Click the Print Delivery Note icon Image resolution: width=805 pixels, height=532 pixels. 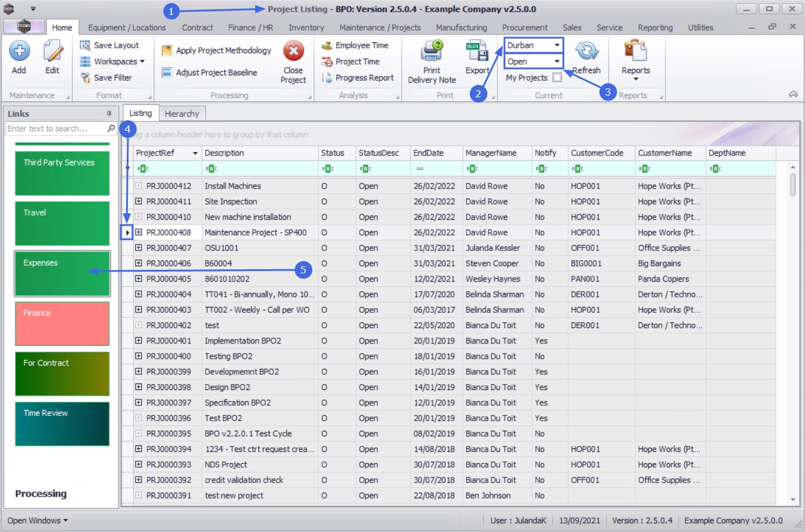tap(431, 52)
